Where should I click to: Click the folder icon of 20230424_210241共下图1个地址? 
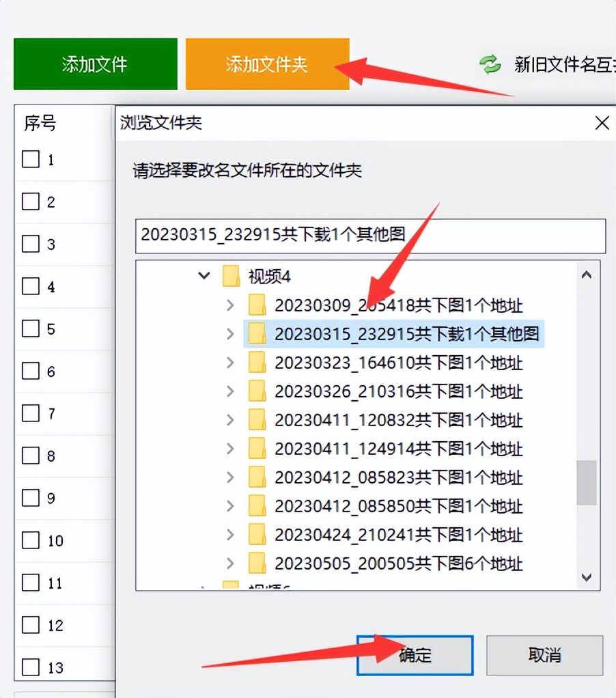click(x=257, y=535)
